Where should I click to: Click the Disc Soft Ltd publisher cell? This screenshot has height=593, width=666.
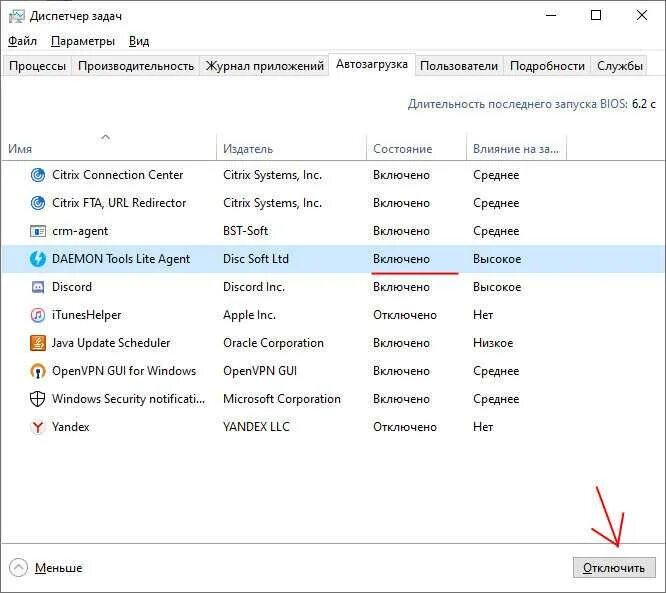tap(256, 259)
